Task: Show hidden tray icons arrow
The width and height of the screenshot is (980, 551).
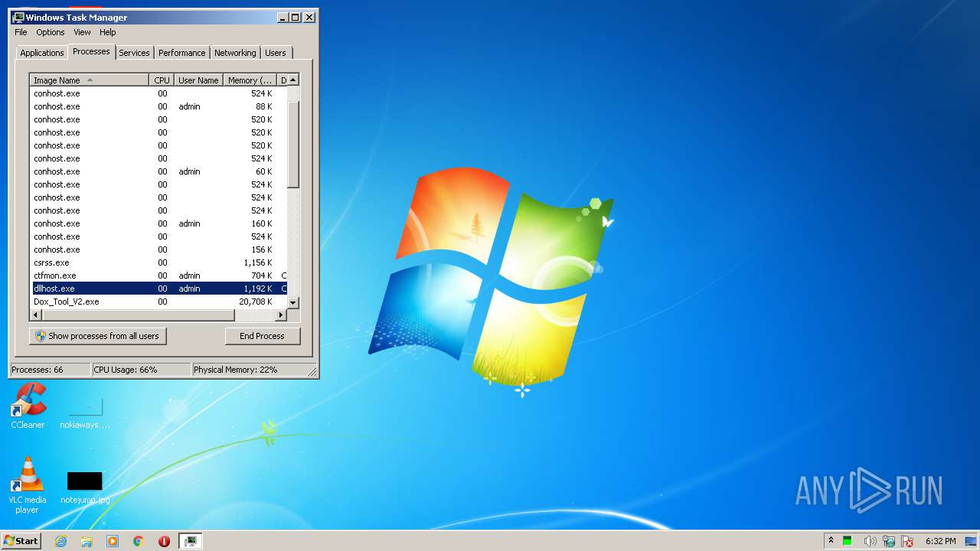Action: click(x=831, y=541)
